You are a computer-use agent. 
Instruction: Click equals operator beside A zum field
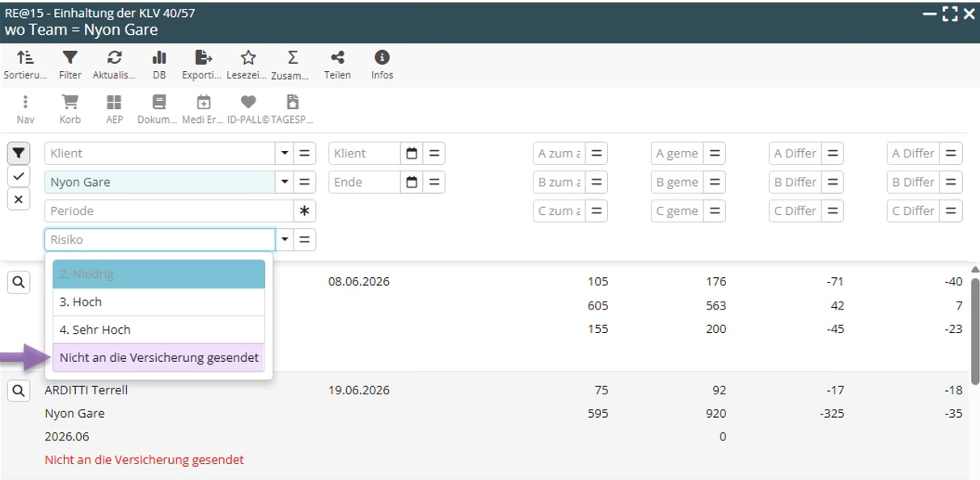pos(597,154)
